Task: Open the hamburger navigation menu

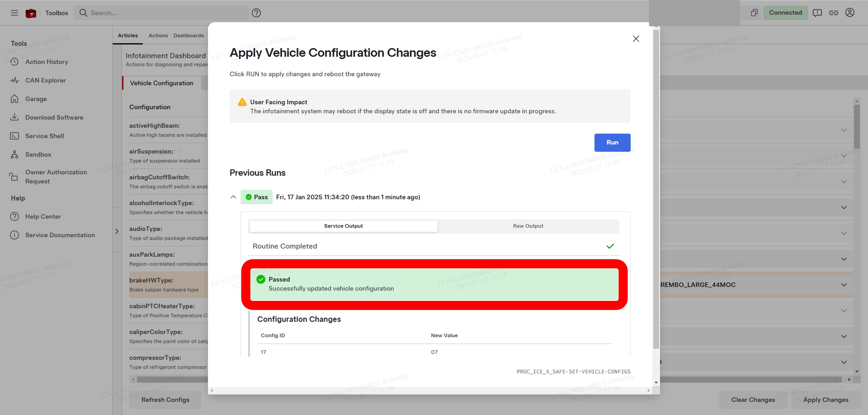Action: click(x=14, y=13)
